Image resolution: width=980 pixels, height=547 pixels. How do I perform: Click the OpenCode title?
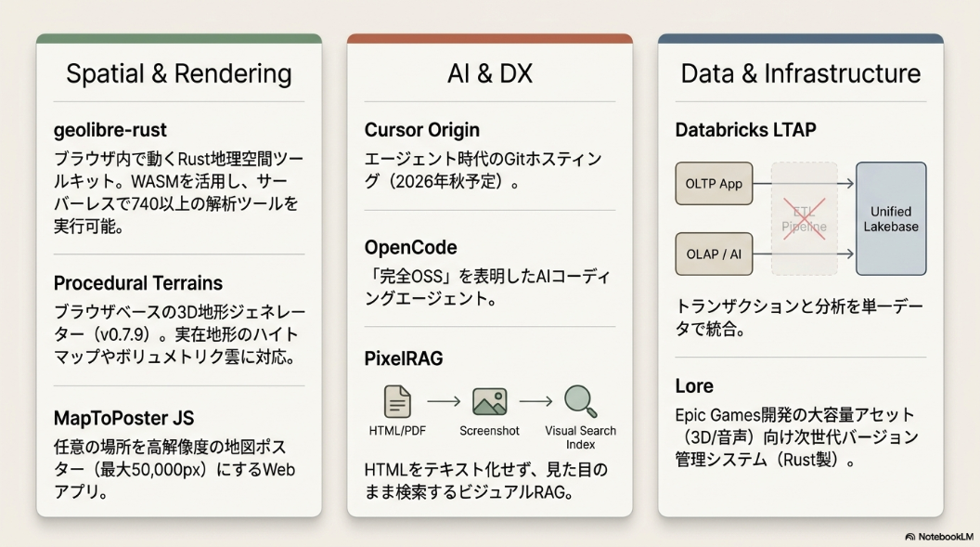410,248
